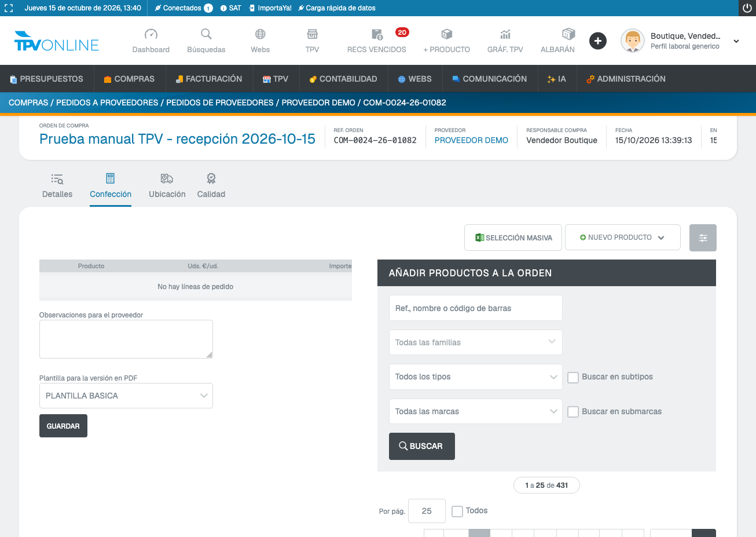The width and height of the screenshot is (756, 537).
Task: Open Búsquedas magnifier icon in top toolbar
Action: tap(206, 34)
